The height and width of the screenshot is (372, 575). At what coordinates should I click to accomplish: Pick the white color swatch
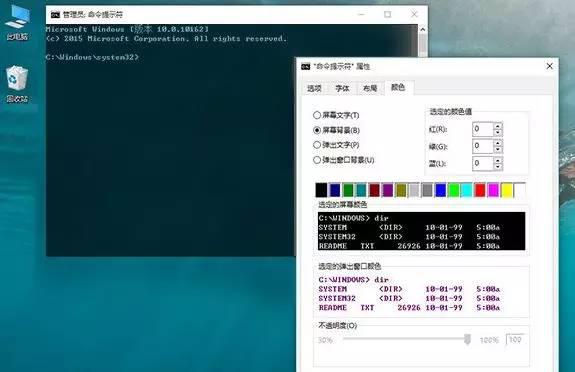click(x=520, y=190)
